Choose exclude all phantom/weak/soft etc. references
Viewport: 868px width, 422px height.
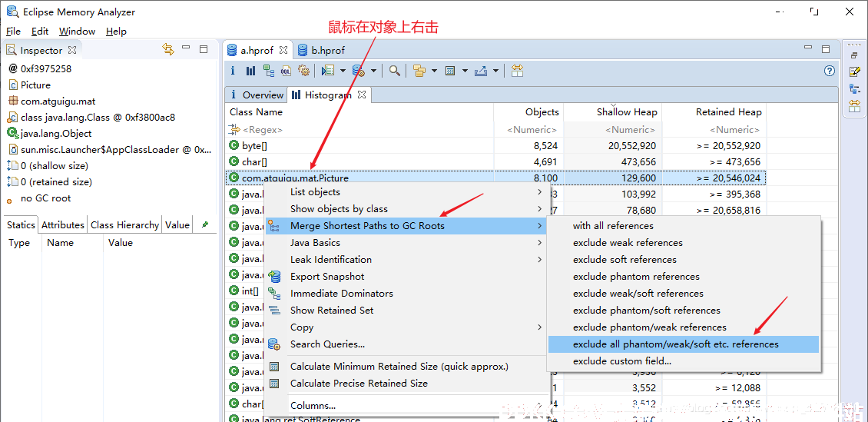[683, 344]
